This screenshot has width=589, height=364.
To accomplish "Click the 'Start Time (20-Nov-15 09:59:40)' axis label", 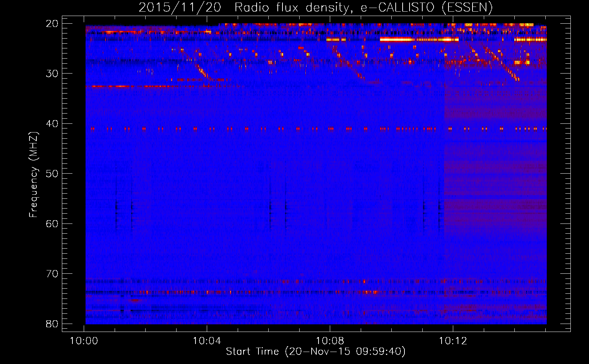I will [316, 352].
